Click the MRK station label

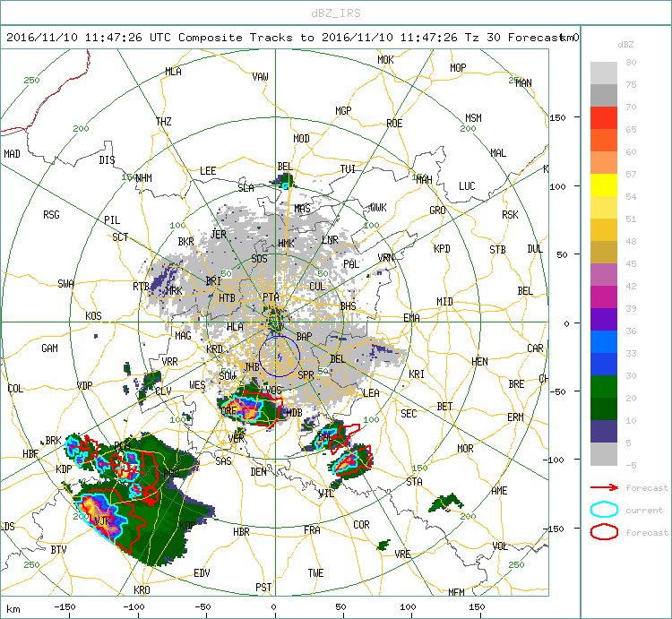pyautogui.click(x=174, y=291)
